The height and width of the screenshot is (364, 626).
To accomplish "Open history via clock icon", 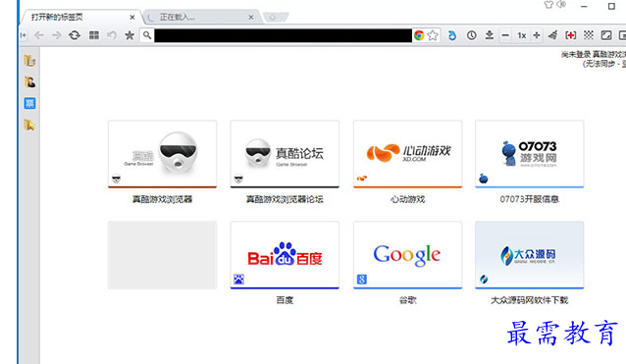I will coord(472,35).
